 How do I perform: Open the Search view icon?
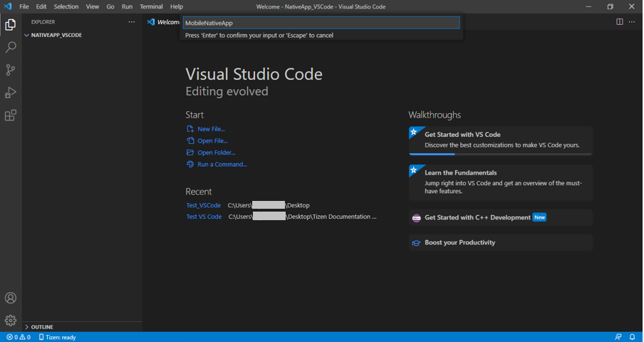[x=11, y=48]
